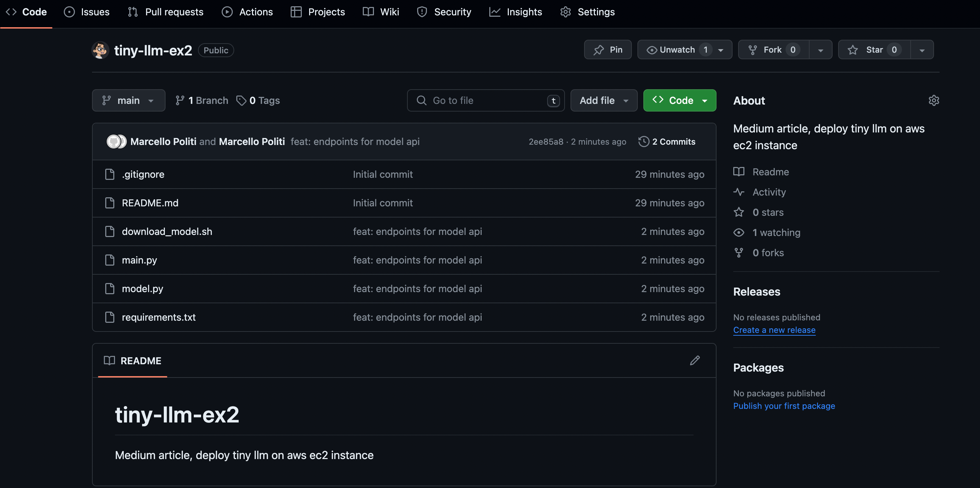
Task: Open the requirements.txt file
Action: coord(159,317)
